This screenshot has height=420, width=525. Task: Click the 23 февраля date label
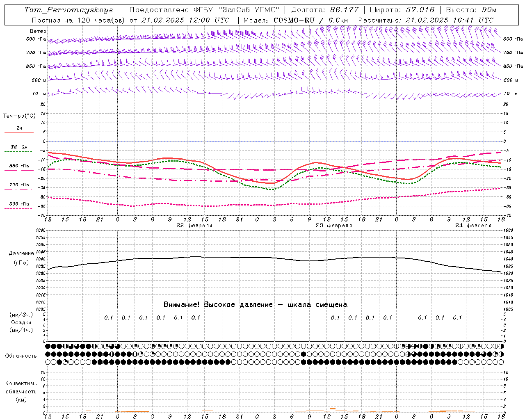click(333, 226)
